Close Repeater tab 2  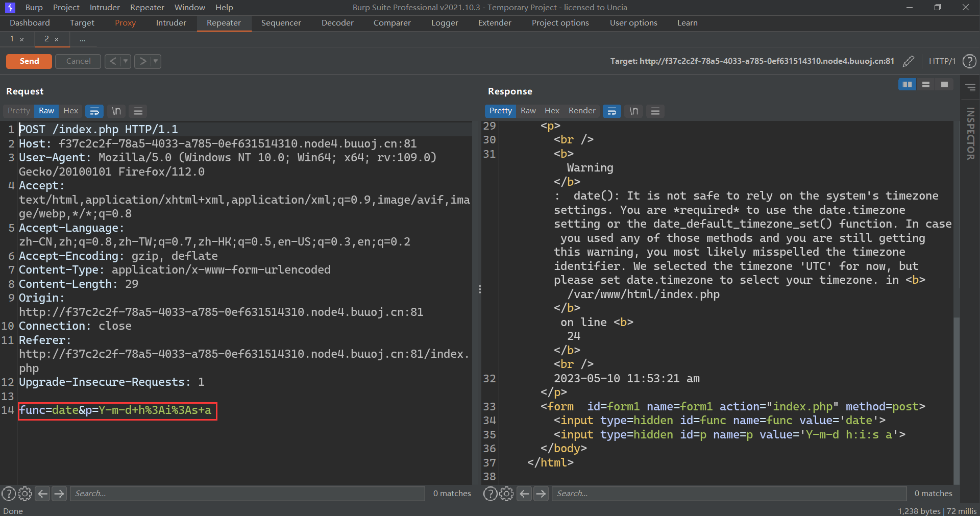click(x=57, y=40)
